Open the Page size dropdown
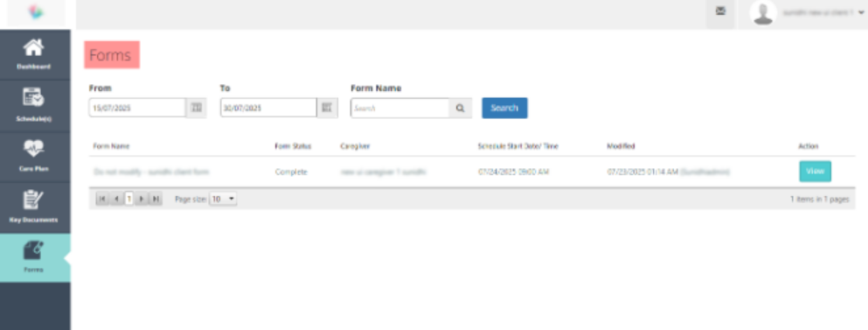The height and width of the screenshot is (330, 868). (x=223, y=199)
